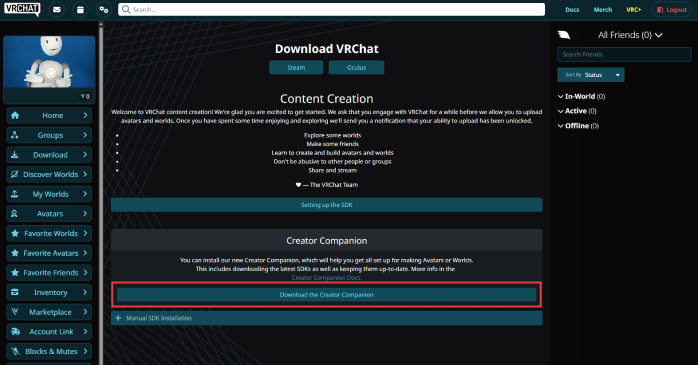Click the Logout button

[672, 9]
